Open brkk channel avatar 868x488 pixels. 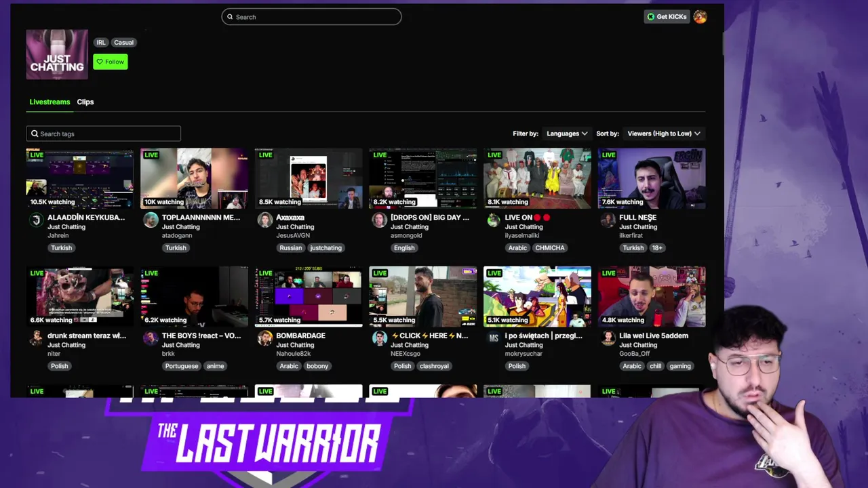pos(151,338)
